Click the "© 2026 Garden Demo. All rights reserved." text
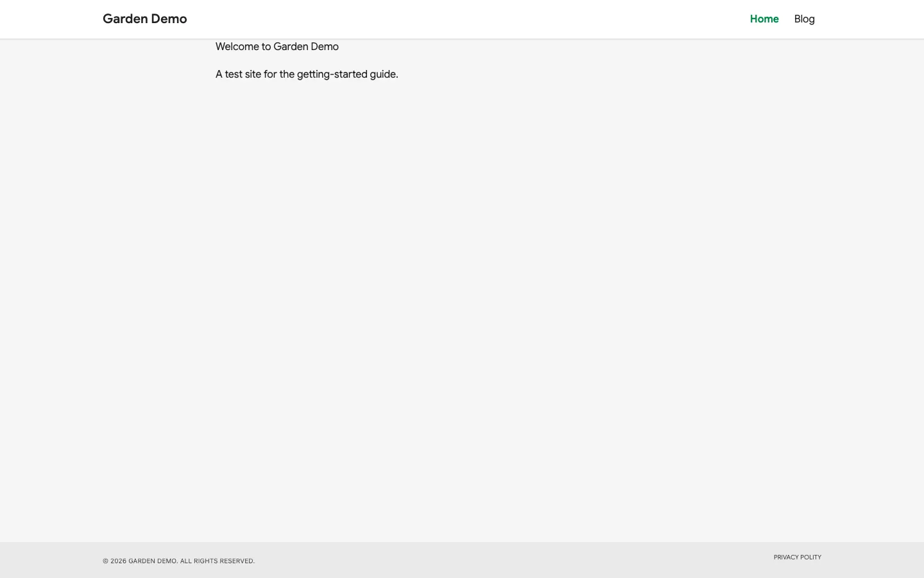Image resolution: width=924 pixels, height=578 pixels. [178, 561]
